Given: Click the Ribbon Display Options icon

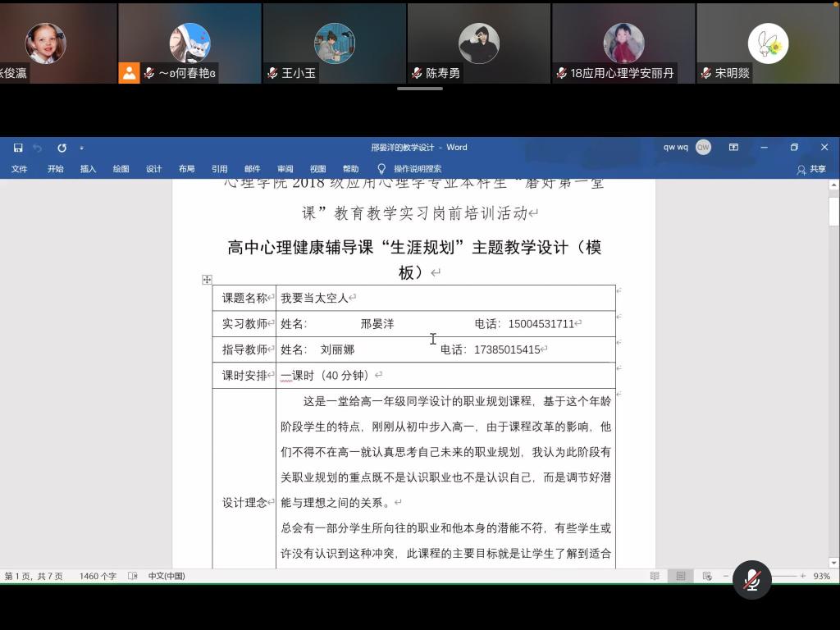Looking at the screenshot, I should tap(733, 148).
